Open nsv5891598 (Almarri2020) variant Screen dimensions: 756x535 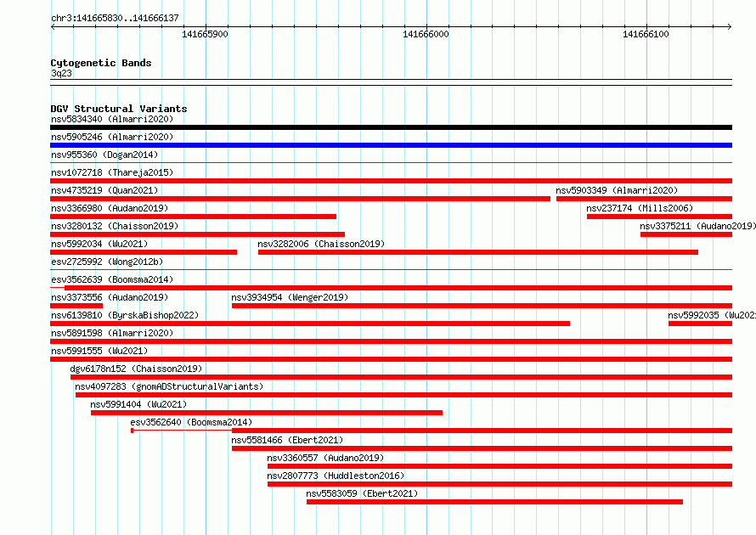(112, 333)
